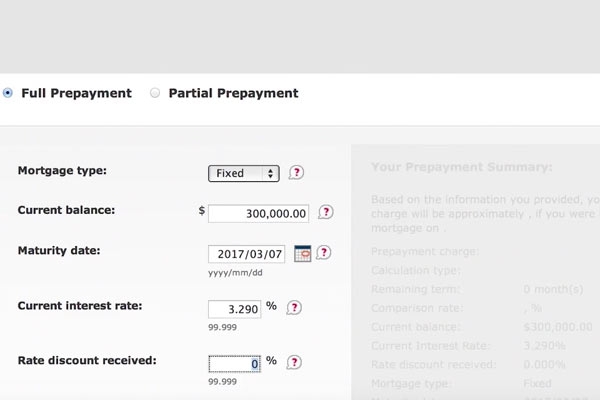The width and height of the screenshot is (600, 400).
Task: Click the Rate discount received input field
Action: [x=235, y=364]
